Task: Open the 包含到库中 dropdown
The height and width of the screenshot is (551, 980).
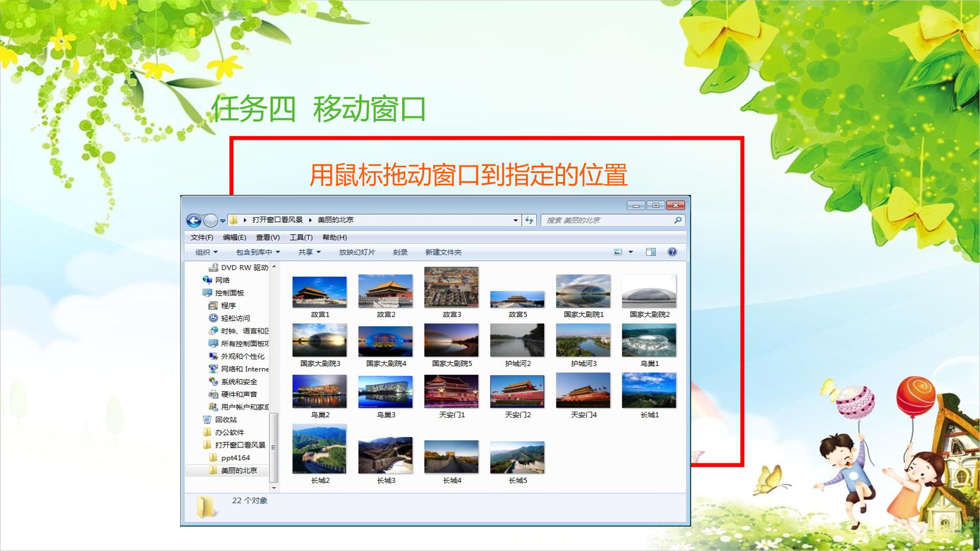Action: pyautogui.click(x=258, y=252)
